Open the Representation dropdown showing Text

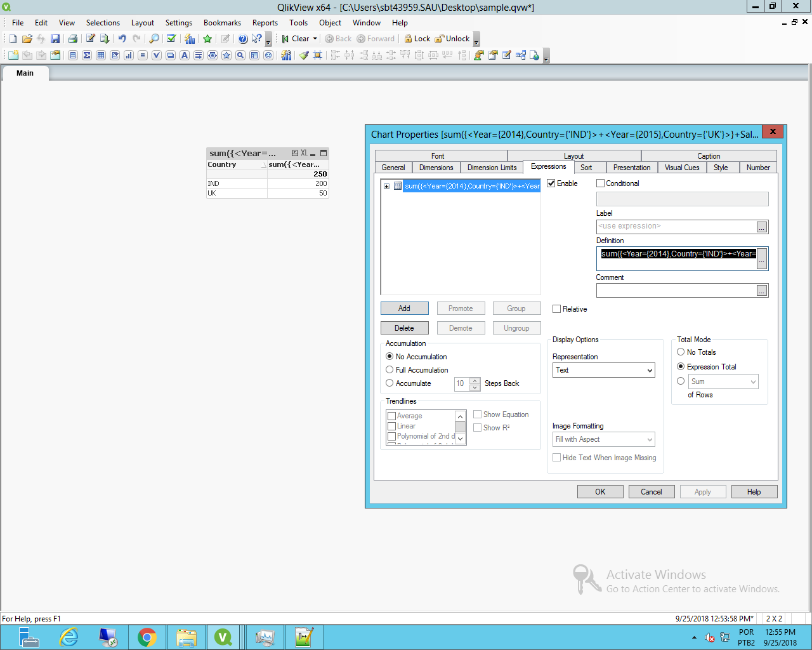point(603,370)
